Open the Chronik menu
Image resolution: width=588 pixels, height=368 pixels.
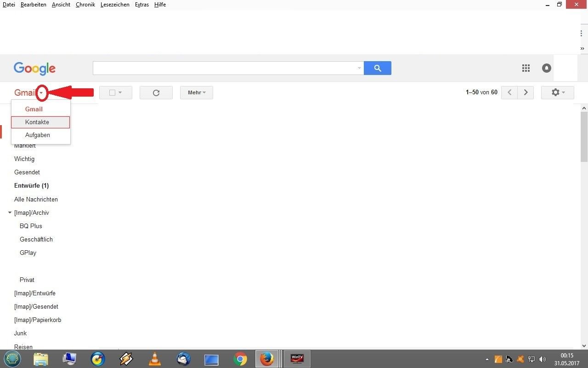85,5
